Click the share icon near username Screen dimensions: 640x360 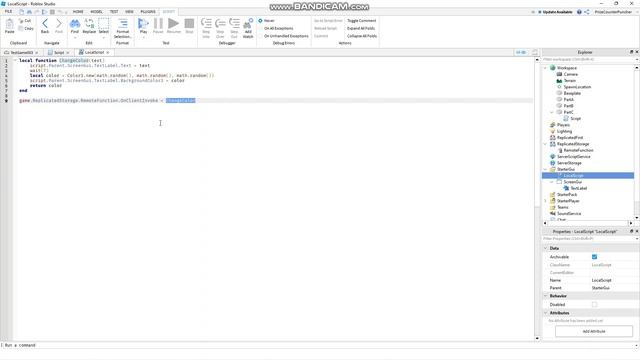click(x=587, y=12)
